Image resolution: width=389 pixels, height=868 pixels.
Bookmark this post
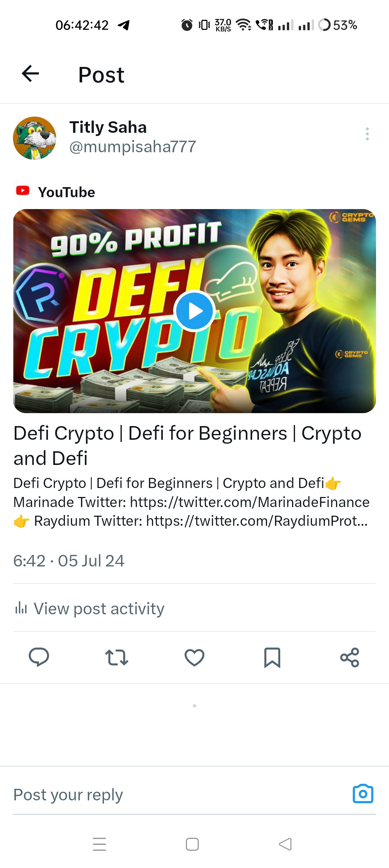tap(272, 657)
